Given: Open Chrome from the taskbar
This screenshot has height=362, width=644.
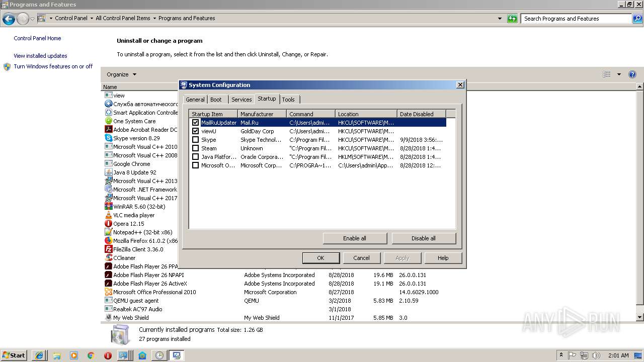Looking at the screenshot, I should [x=91, y=355].
